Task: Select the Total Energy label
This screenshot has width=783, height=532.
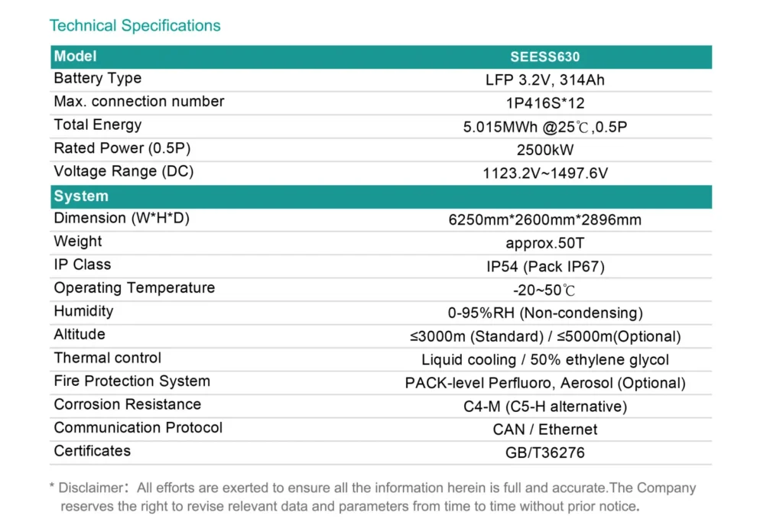Action: coord(97,125)
